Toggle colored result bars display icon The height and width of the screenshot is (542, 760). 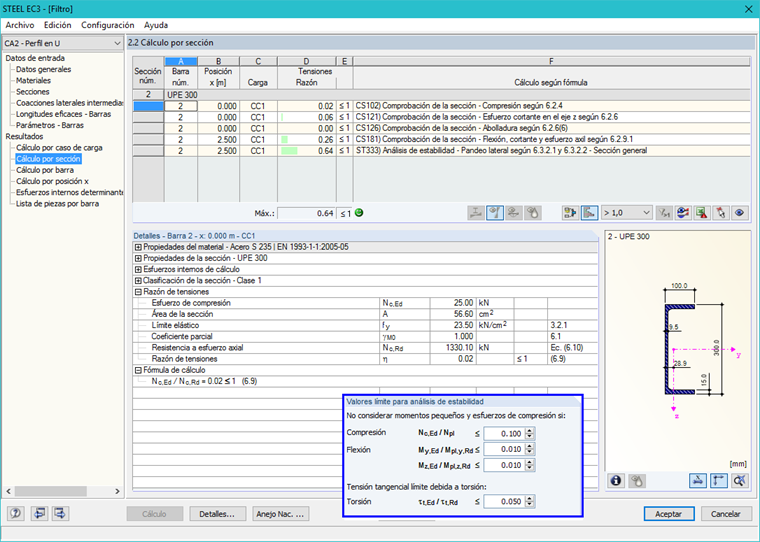click(x=589, y=213)
